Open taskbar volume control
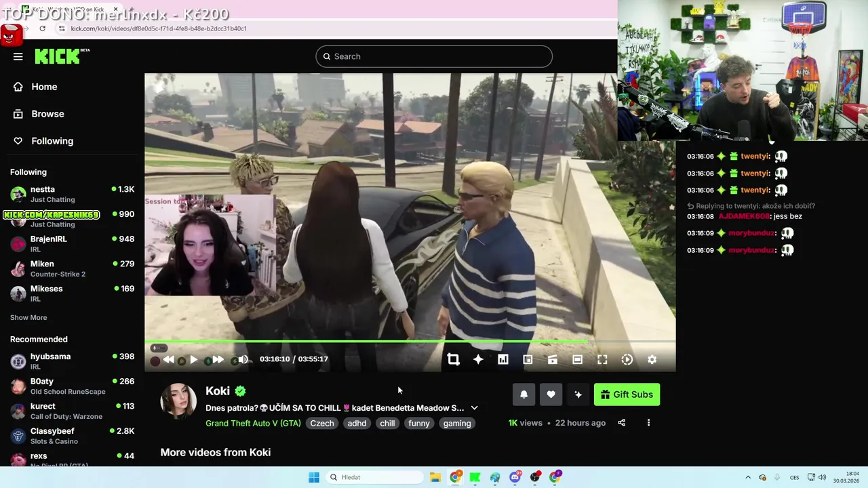Viewport: 868px width, 488px height. tap(823, 477)
